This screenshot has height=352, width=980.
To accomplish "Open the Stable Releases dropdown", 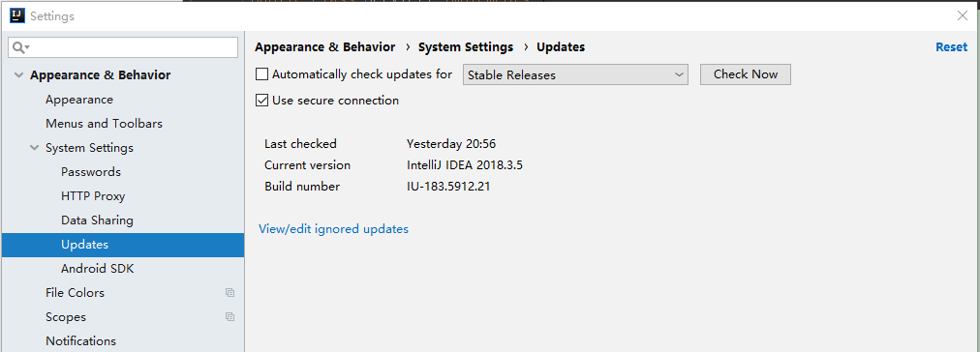I will (x=575, y=74).
